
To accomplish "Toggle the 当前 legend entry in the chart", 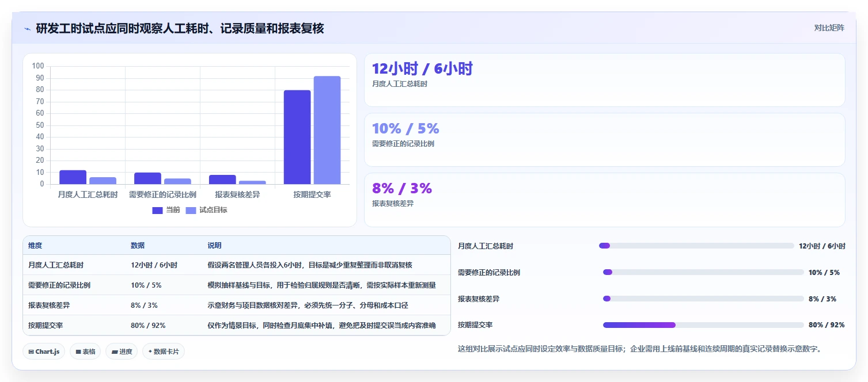I will pyautogui.click(x=166, y=210).
